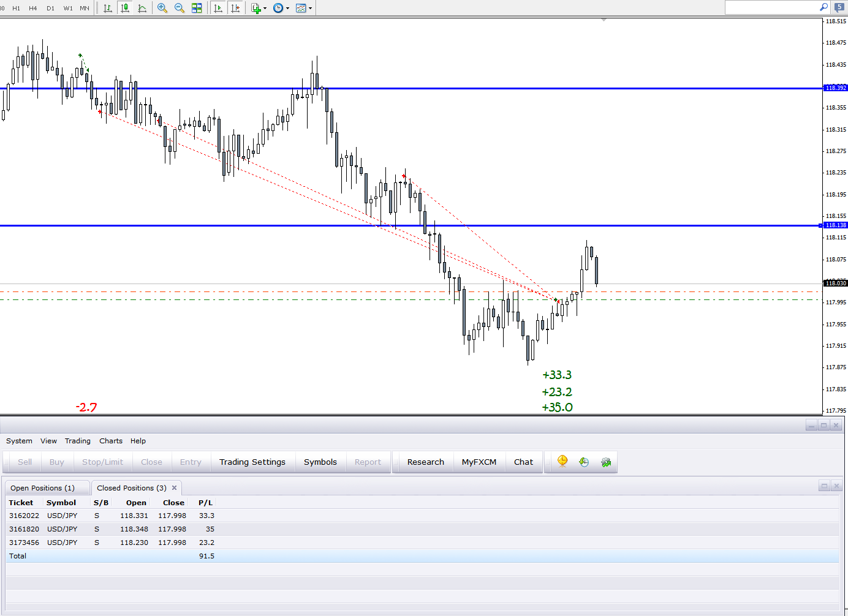
Task: Open the Trading menu
Action: (x=77, y=441)
